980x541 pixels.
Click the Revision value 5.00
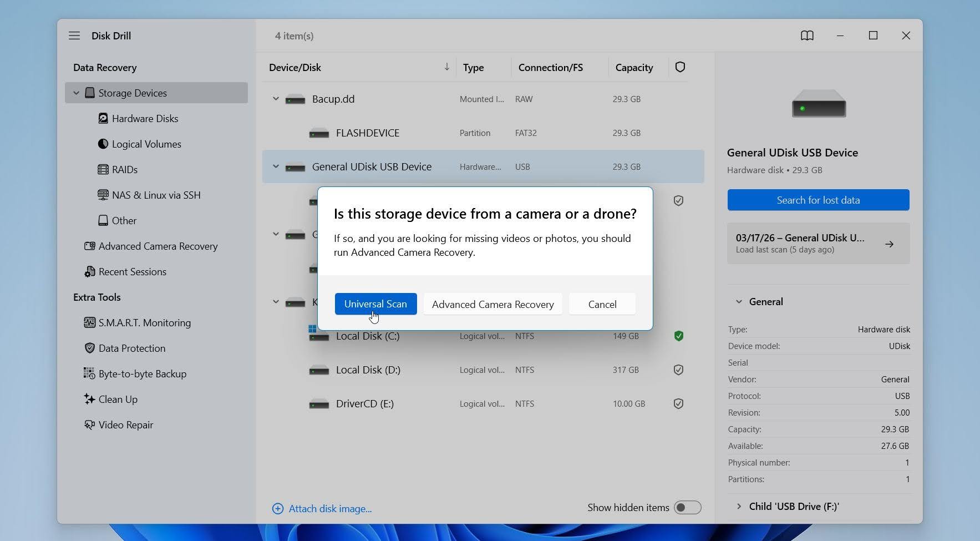point(902,412)
